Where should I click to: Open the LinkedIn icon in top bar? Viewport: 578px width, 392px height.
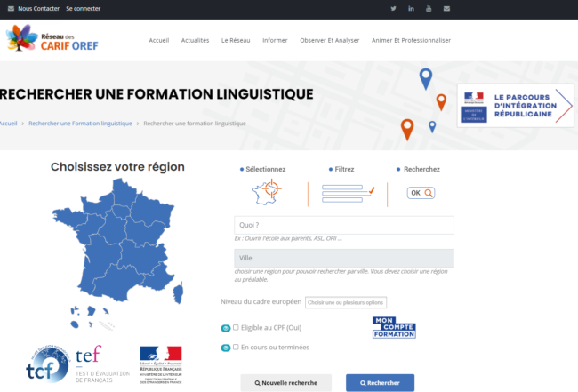(x=411, y=9)
